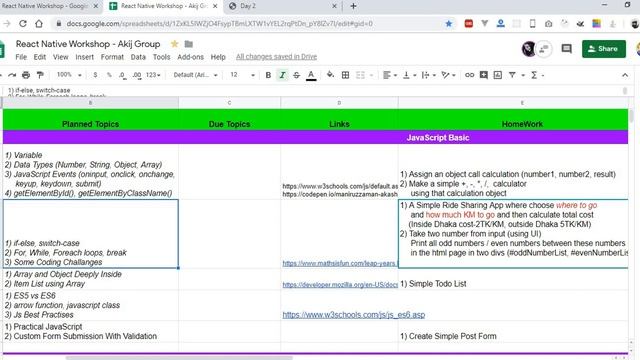The image size is (640, 360).
Task: Open the Help menu
Action: click(218, 57)
